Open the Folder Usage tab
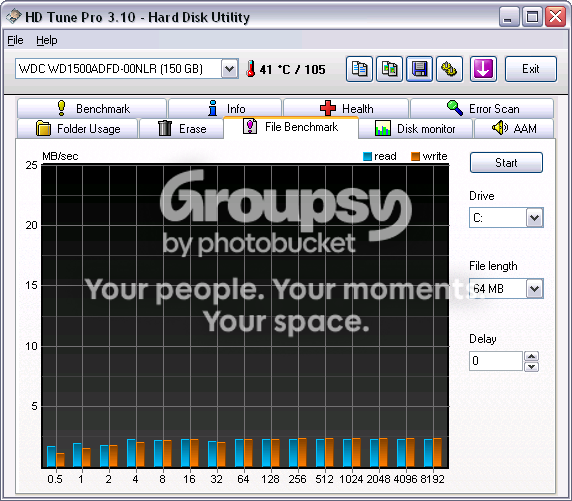This screenshot has width=572, height=501. pos(77,128)
